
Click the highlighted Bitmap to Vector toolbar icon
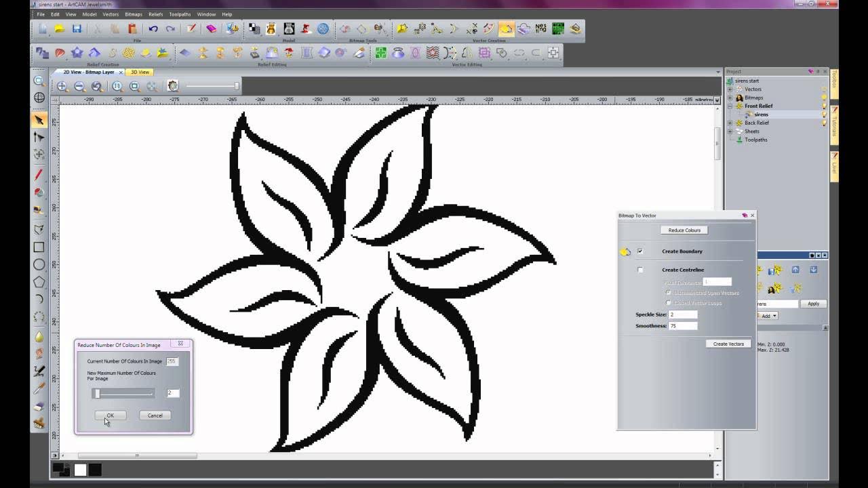pos(506,28)
